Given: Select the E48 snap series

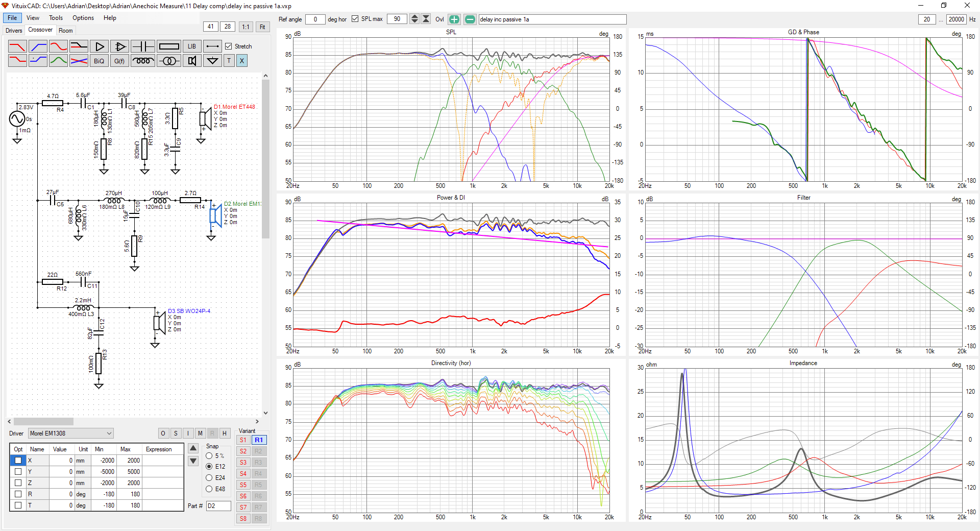Looking at the screenshot, I should click(209, 489).
